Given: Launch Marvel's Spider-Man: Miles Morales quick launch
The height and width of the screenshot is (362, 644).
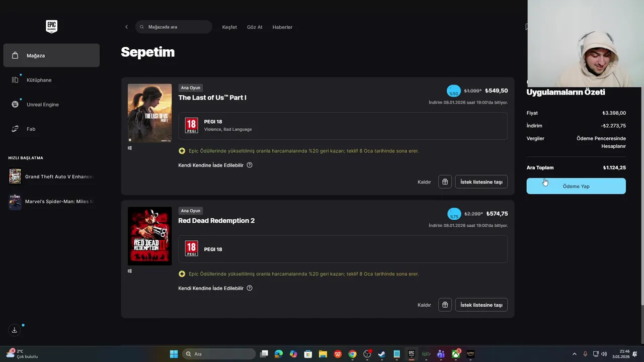Looking at the screenshot, I should tap(51, 201).
